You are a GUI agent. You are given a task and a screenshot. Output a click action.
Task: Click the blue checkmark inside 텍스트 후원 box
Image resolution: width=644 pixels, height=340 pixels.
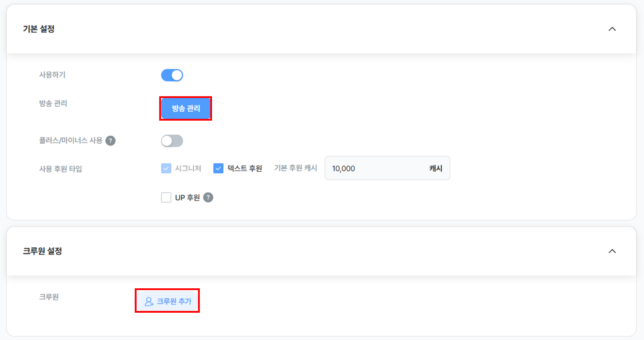(x=218, y=168)
